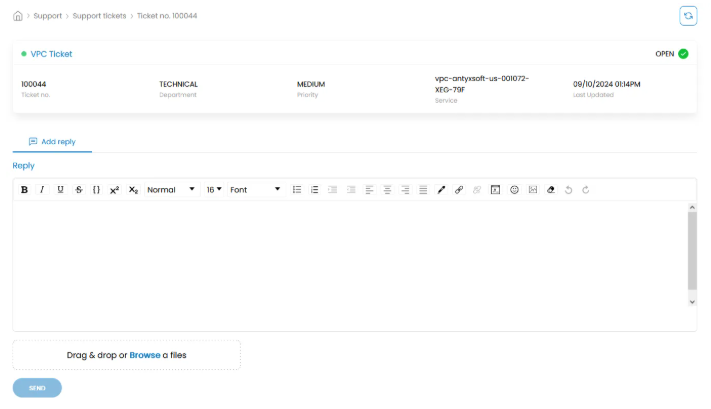The image size is (711, 409).
Task: Toggle bold formatting in reply editor
Action: click(25, 190)
